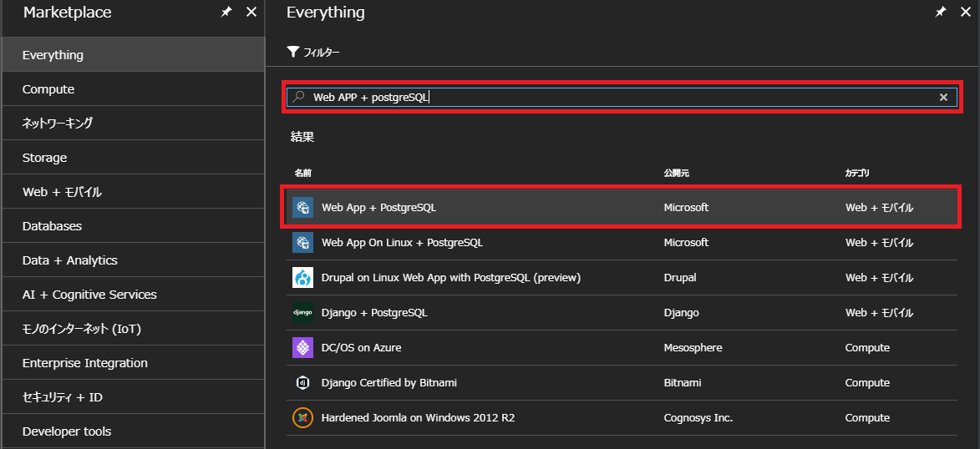Open the Developer tools category

(x=133, y=431)
